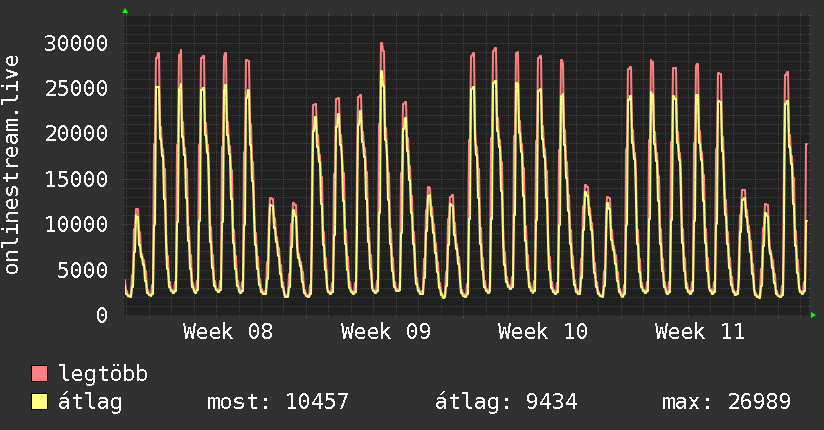Click the 25000 y-axis tick label

coord(76,88)
